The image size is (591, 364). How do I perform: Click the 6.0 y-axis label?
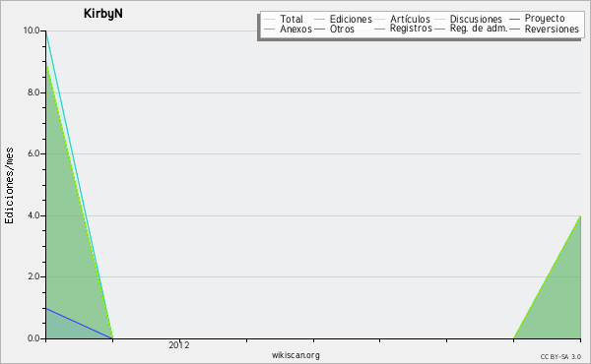pos(33,153)
